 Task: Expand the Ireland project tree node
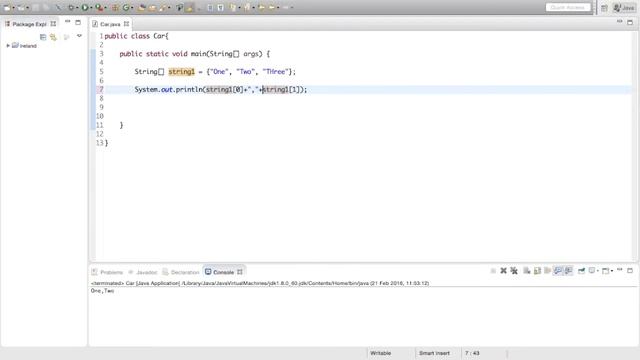coord(8,46)
